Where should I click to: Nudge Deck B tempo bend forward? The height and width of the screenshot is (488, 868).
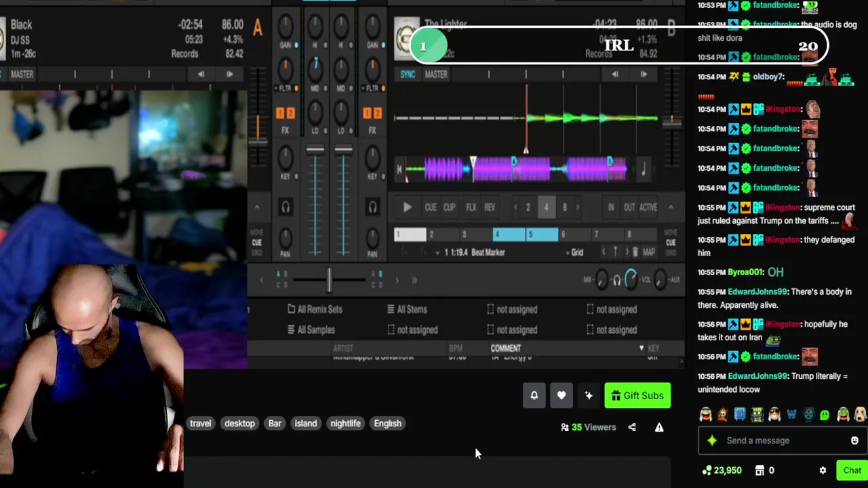click(x=644, y=75)
